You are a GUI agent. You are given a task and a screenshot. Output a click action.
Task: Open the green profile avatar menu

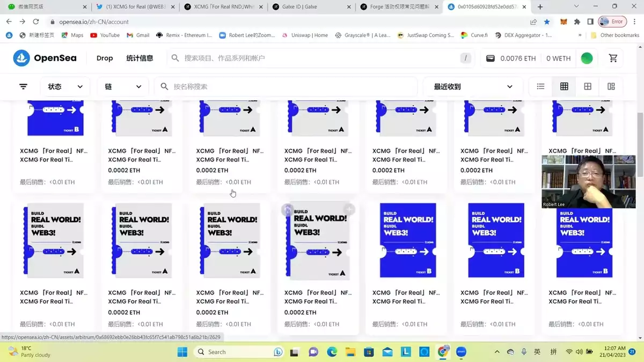(x=587, y=58)
